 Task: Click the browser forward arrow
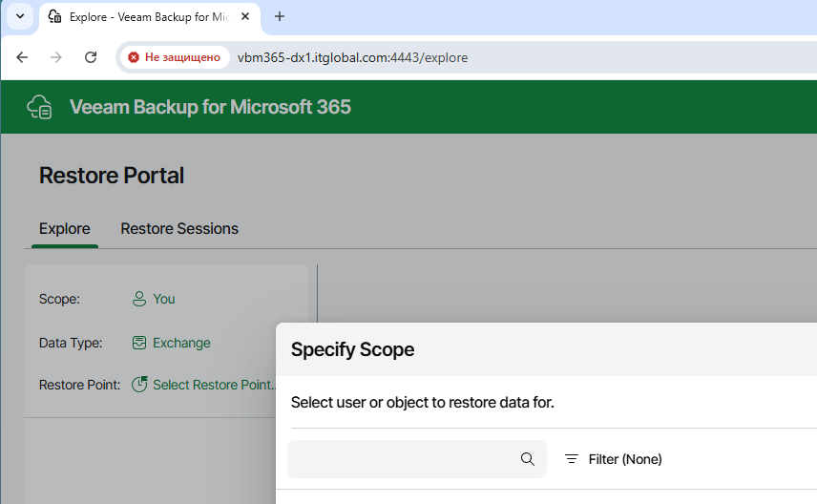pyautogui.click(x=55, y=57)
